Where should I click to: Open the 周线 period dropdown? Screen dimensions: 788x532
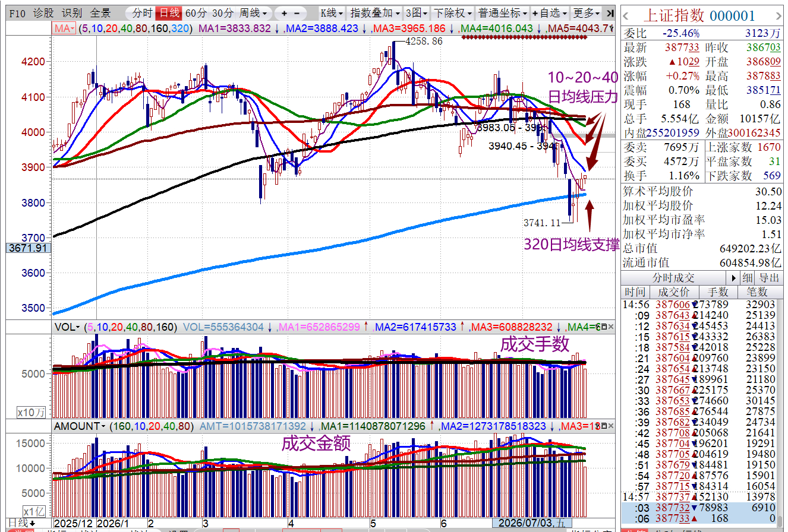click(x=254, y=12)
